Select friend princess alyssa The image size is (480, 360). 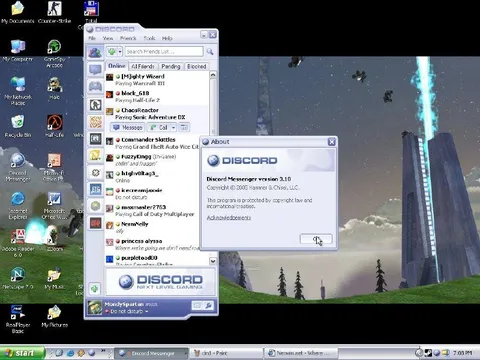pos(153,244)
